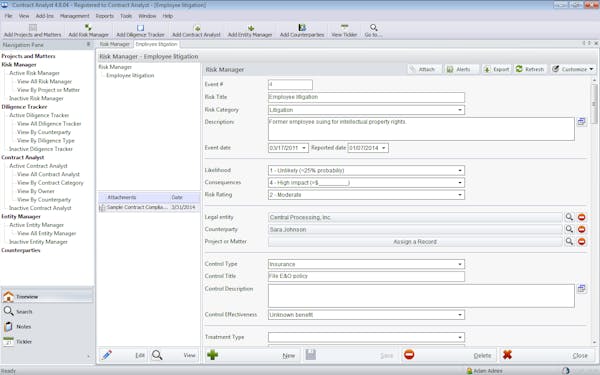600x375 pixels.
Task: Select Inactive Entity Manager tree item
Action: pyautogui.click(x=38, y=242)
